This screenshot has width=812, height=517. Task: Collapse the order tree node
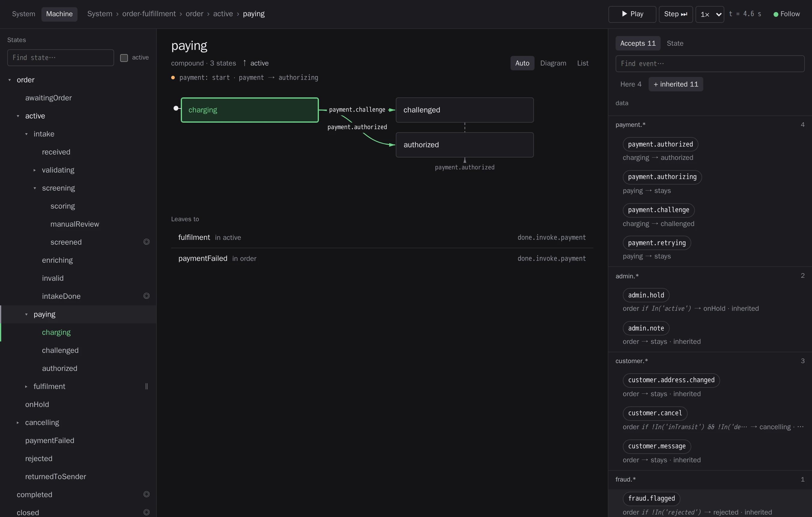point(9,80)
